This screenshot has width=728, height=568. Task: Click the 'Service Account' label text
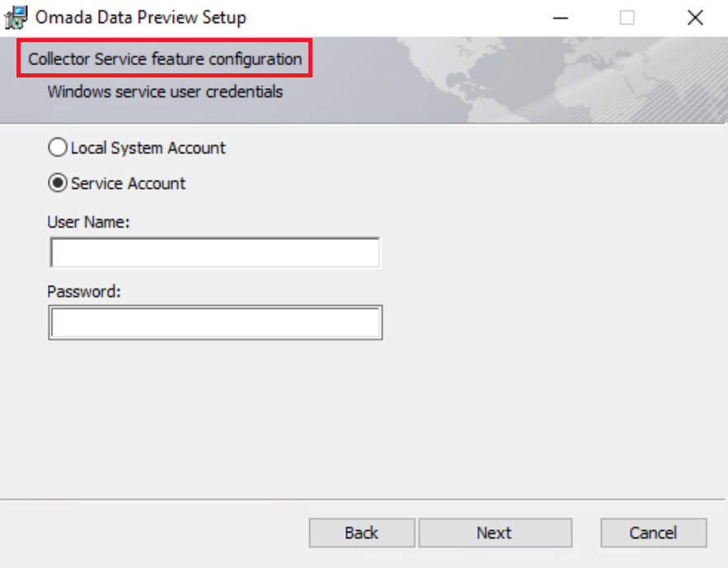pyautogui.click(x=128, y=183)
